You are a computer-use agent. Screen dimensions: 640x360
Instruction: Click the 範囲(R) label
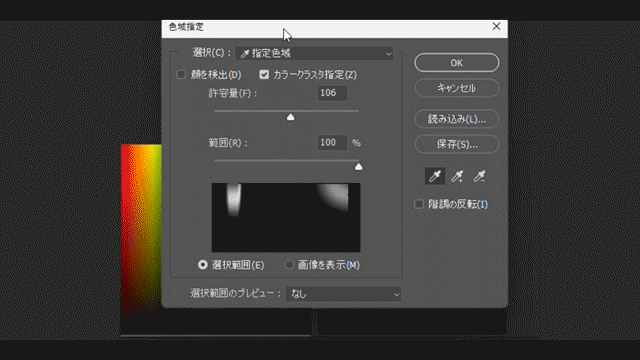228,143
